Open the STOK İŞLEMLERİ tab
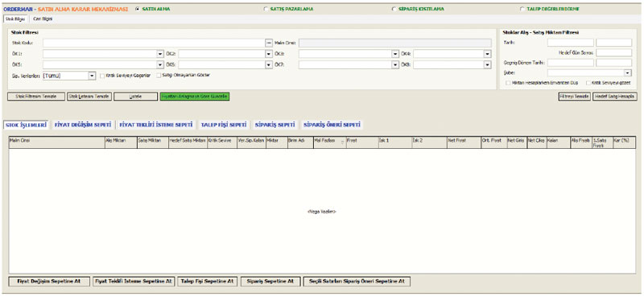Image resolution: width=644 pixels, height=297 pixels. [26, 125]
